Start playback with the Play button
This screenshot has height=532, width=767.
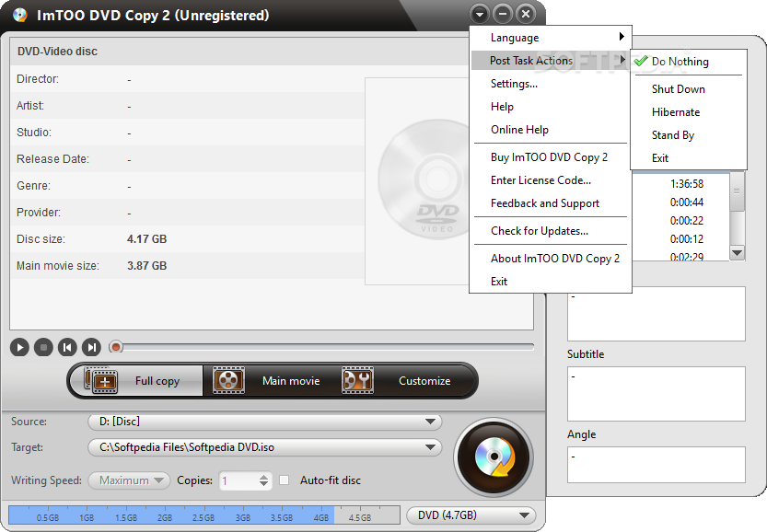point(19,348)
